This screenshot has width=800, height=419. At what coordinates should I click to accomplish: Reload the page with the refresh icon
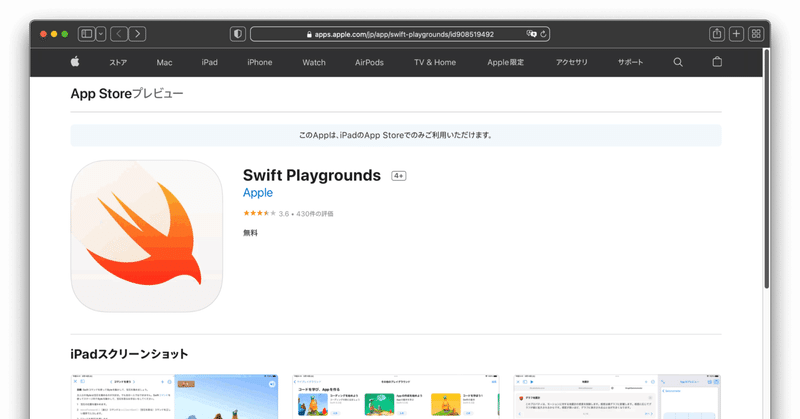[x=543, y=34]
